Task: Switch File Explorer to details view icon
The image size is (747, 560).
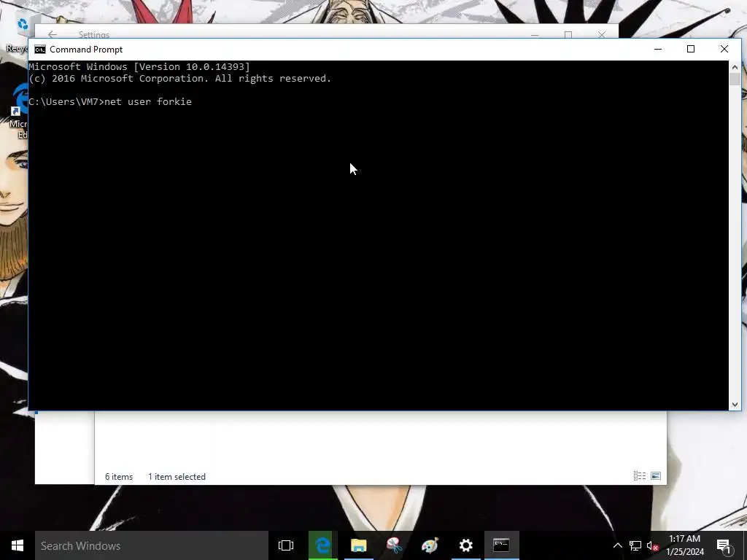Action: [x=639, y=475]
